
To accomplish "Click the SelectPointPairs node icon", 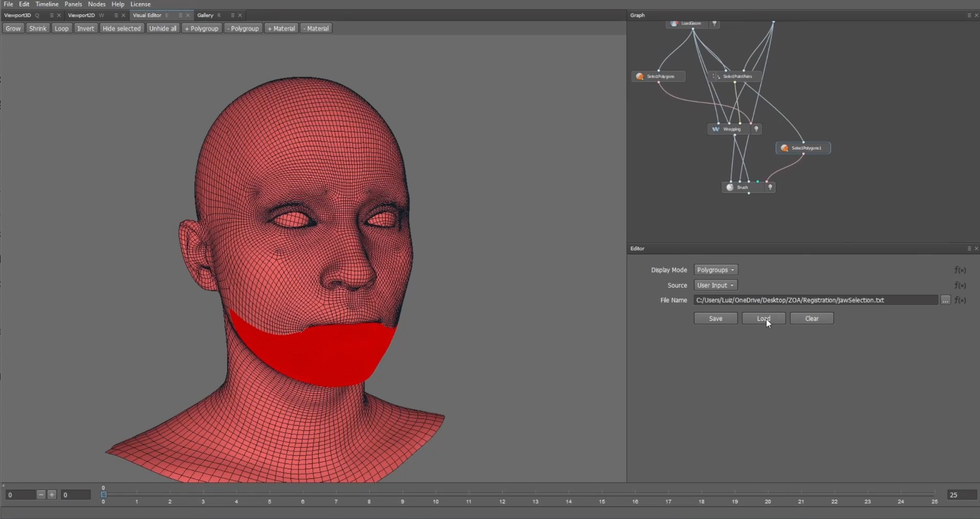I will (x=716, y=77).
